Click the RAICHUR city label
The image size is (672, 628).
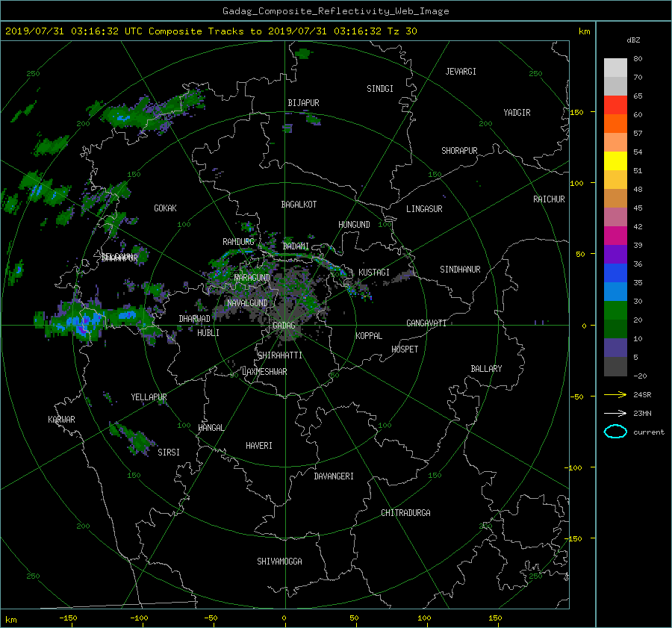click(549, 199)
